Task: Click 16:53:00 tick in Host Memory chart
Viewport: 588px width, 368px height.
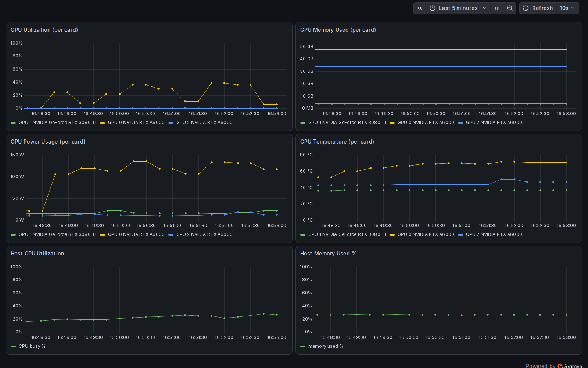Action: [x=566, y=337]
